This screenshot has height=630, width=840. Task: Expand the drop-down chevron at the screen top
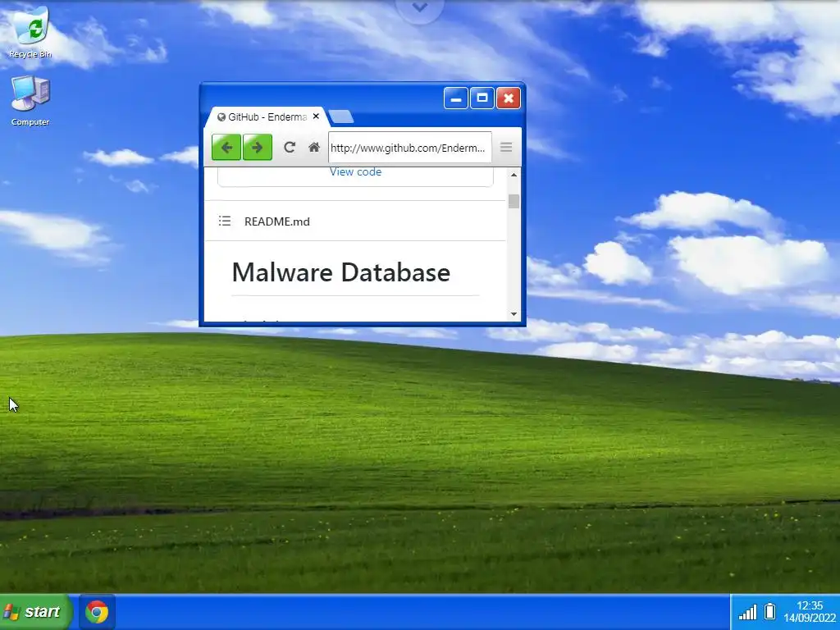419,8
